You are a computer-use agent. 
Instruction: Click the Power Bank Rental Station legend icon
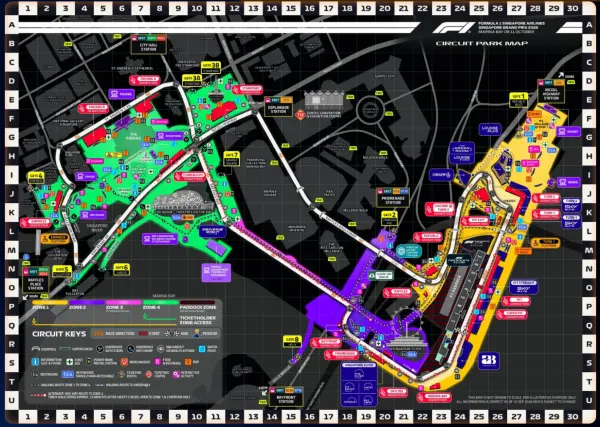pos(89,362)
